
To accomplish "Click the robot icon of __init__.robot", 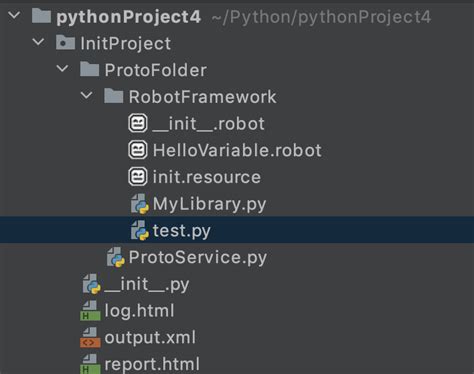I will point(138,123).
